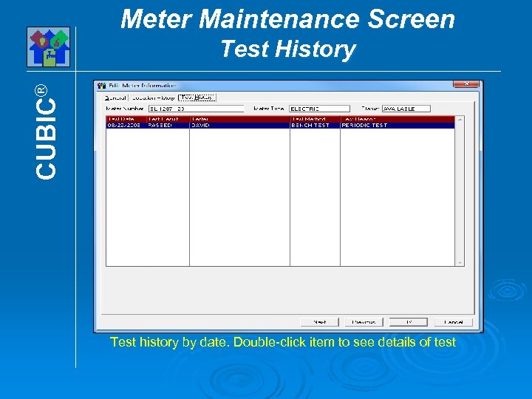Viewport: 532px width, 399px height.
Task: Click the Tester column header
Action: 240,119
